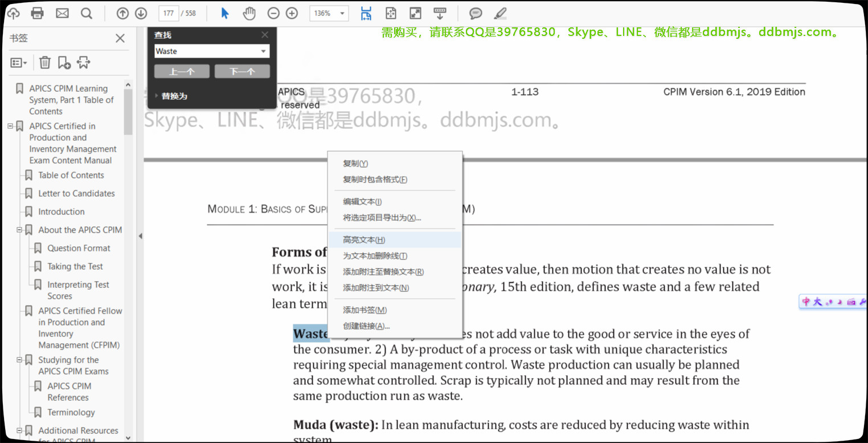Open bookmark options dropdown menu

pos(19,63)
